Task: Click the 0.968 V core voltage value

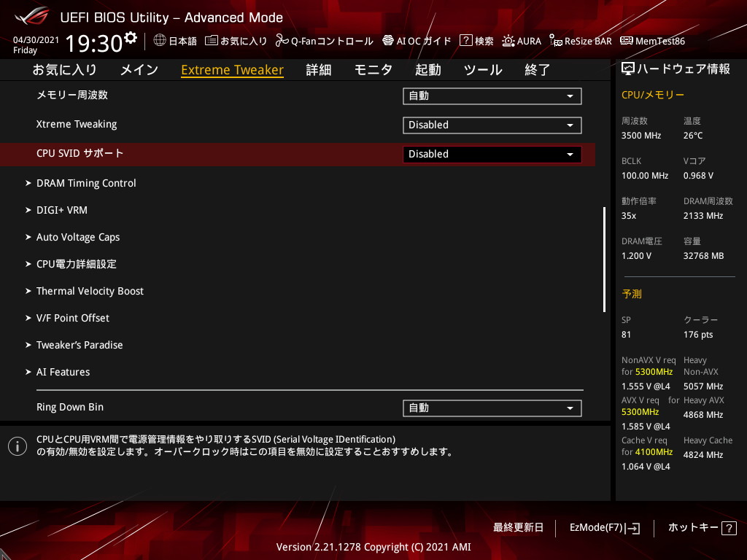Action: [x=698, y=176]
